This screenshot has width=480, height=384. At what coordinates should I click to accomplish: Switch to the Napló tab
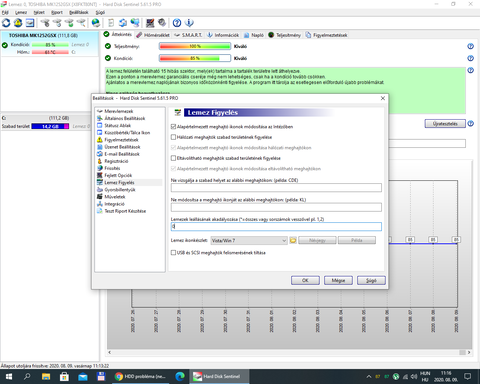pyautogui.click(x=254, y=35)
